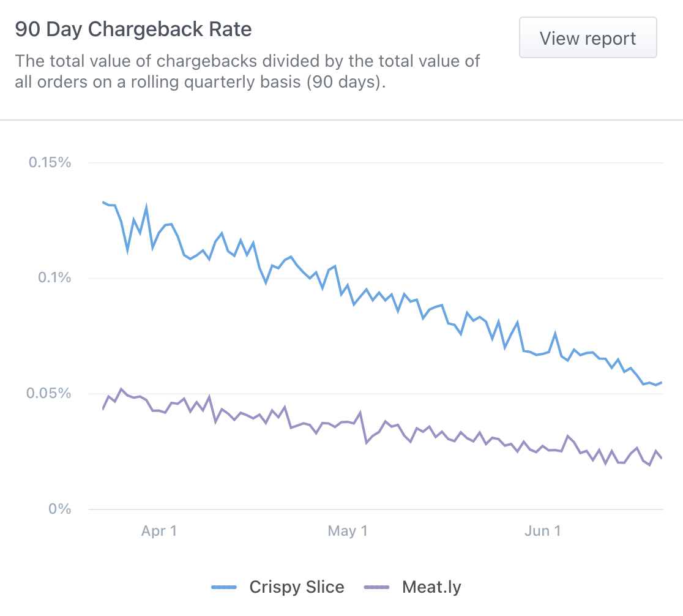Click the leftmost point of the purple line
Viewport: 683px width, 616px height.
coord(103,409)
